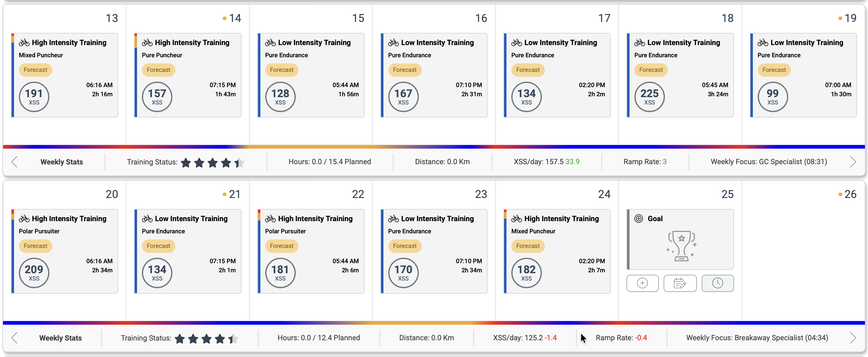Click bike icon on day 24 Mixed Puncheur
Image resolution: width=868 pixels, height=357 pixels.
tap(517, 218)
